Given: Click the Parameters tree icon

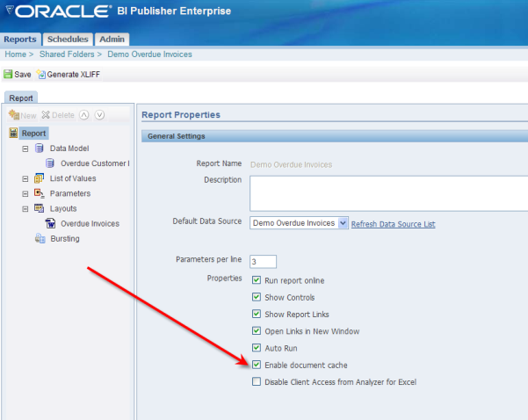Looking at the screenshot, I should [x=39, y=193].
